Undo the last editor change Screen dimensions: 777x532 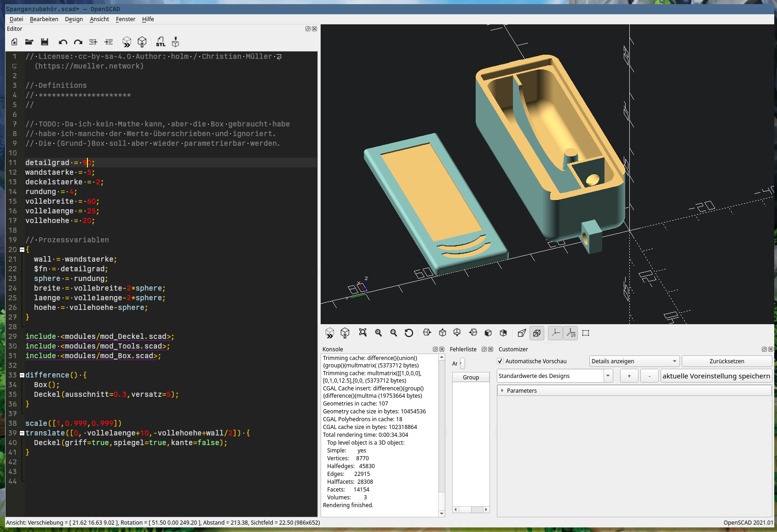coord(63,42)
